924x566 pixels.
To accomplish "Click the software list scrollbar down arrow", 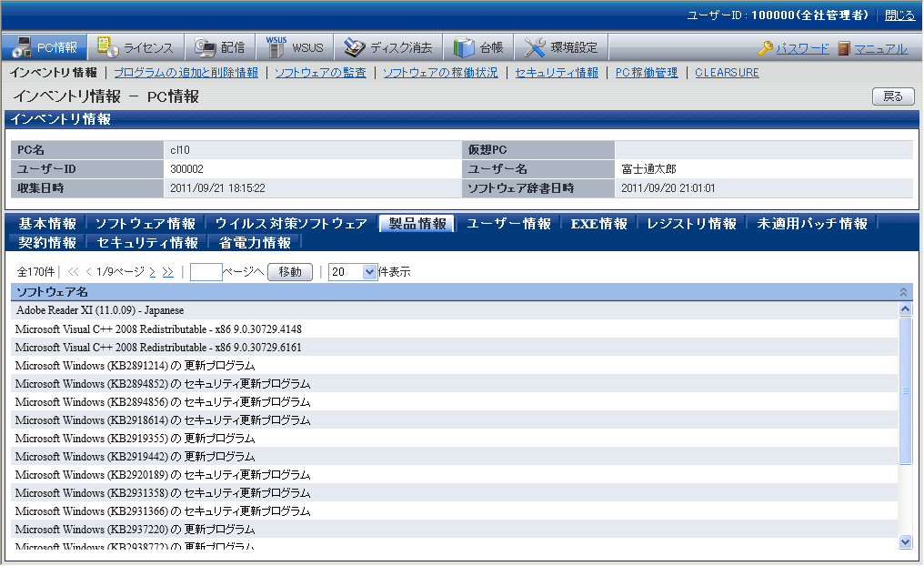I will (905, 541).
